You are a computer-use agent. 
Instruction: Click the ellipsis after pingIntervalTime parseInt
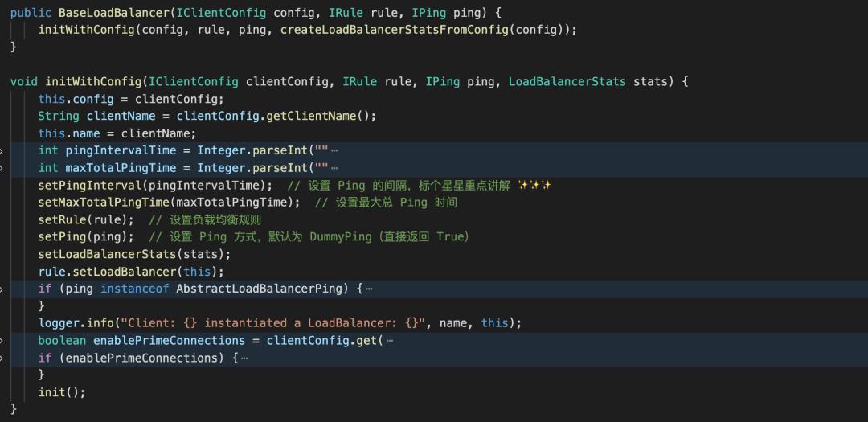tap(334, 150)
